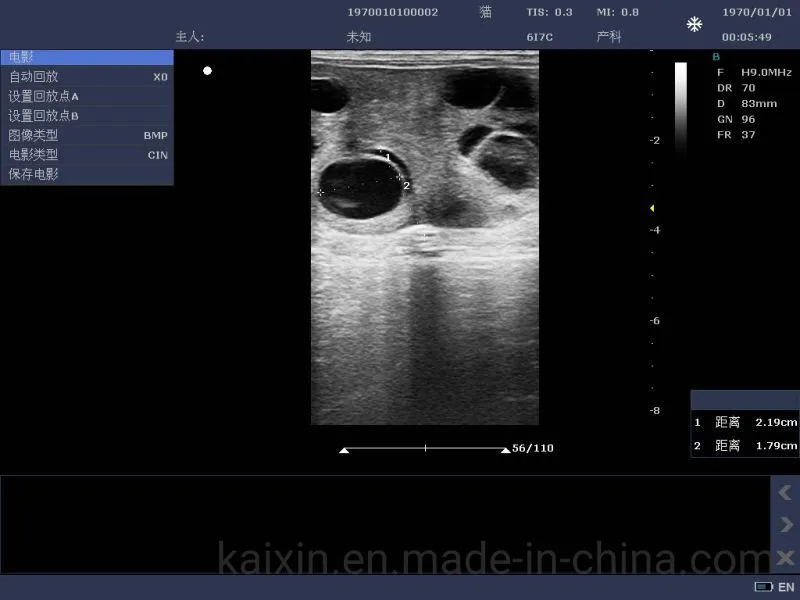The width and height of the screenshot is (800, 600).
Task: Click the white dot probe orientation marker
Action: (x=207, y=71)
